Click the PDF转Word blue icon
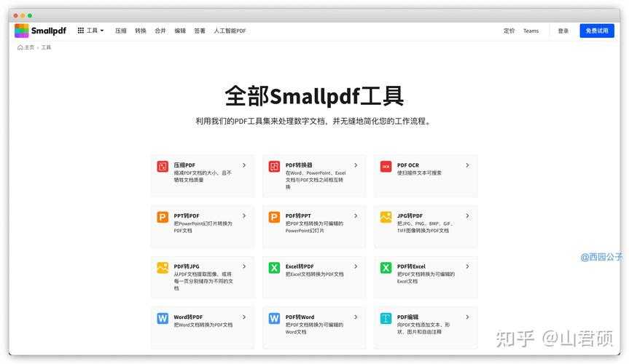The width and height of the screenshot is (629, 364). point(274,318)
